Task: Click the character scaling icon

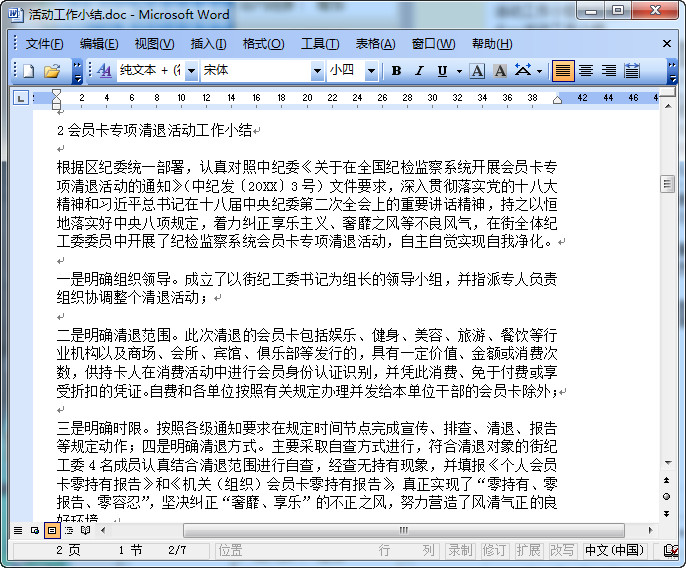Action: 523,71
